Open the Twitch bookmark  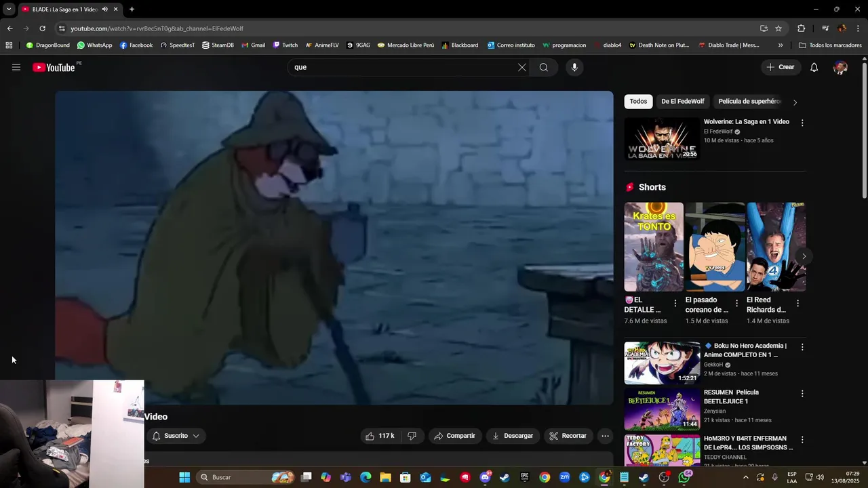point(285,45)
